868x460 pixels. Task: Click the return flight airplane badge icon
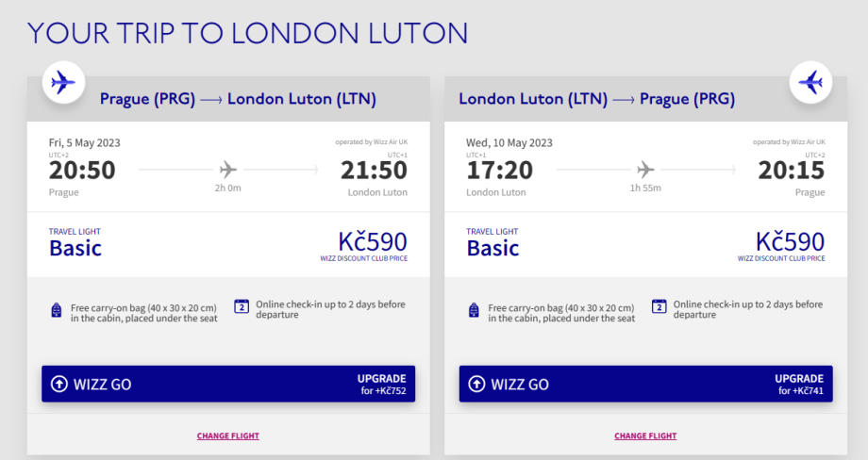[x=810, y=83]
